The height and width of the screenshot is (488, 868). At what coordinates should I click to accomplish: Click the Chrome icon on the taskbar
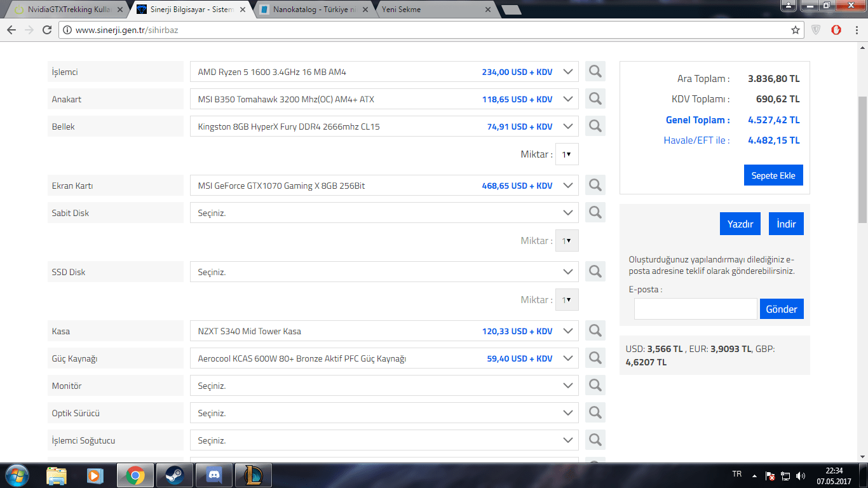pos(135,475)
